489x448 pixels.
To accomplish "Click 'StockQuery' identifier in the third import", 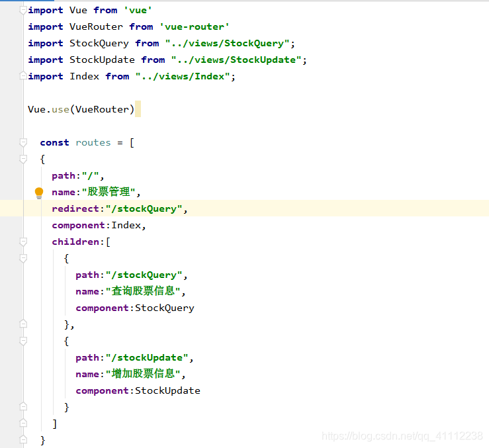I will [x=99, y=44].
